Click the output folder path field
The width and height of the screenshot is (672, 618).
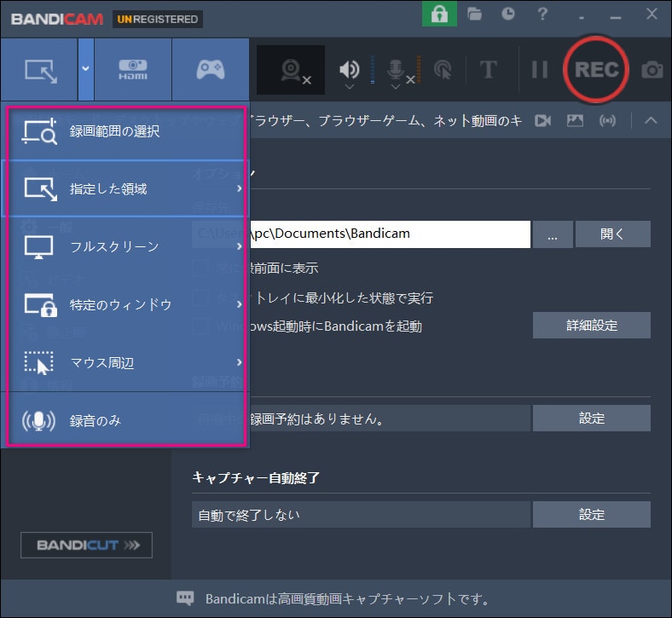point(361,234)
